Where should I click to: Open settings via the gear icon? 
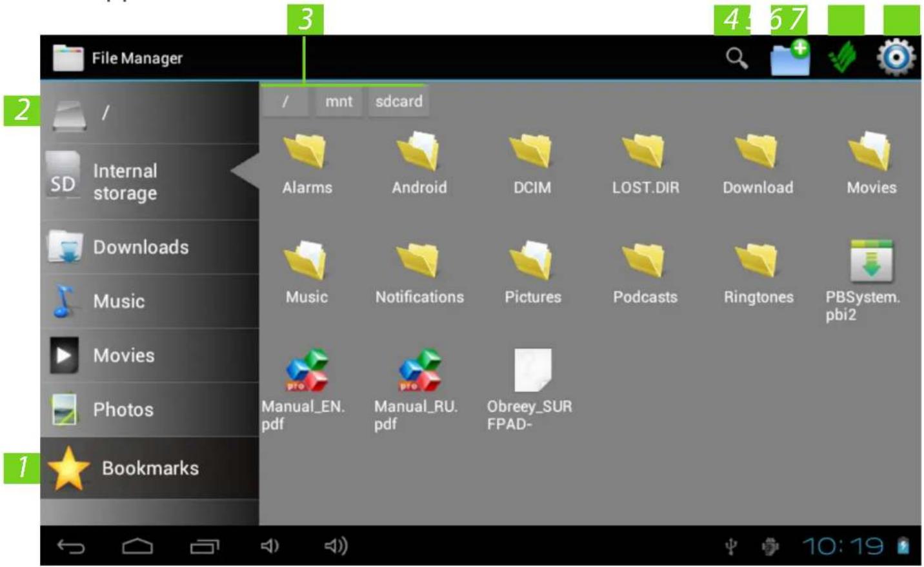[896, 57]
